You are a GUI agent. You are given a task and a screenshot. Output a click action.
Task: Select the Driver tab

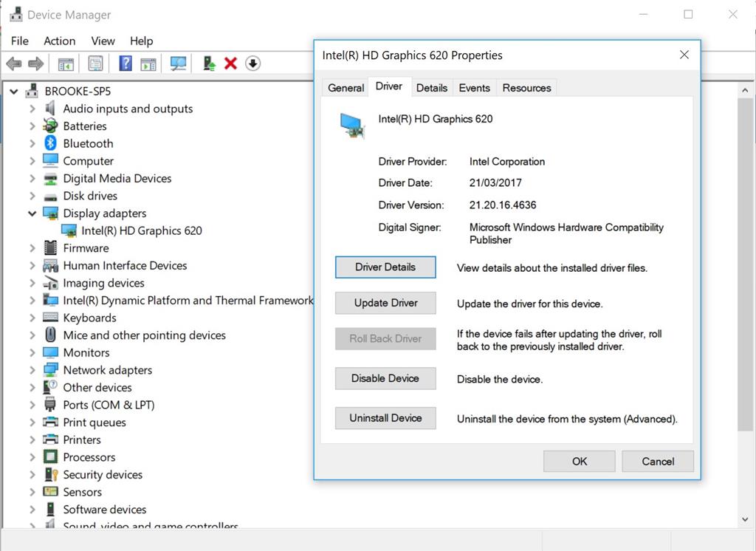coord(389,86)
